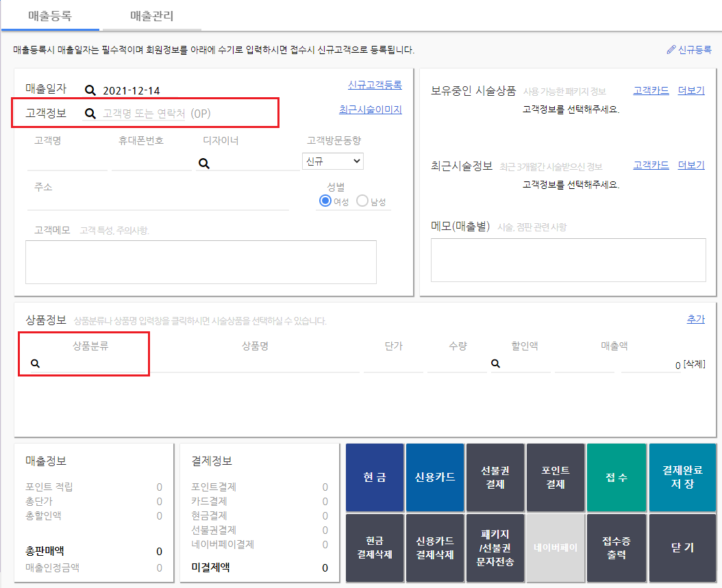Click the 주소 input field
This screenshot has height=588, width=722.
(x=158, y=201)
